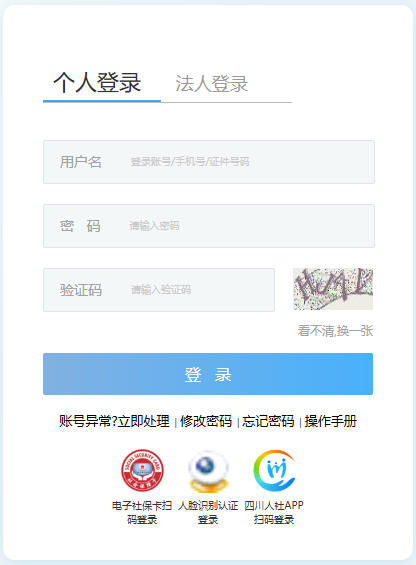
Task: Click the blue 登录 button
Action: 208,374
